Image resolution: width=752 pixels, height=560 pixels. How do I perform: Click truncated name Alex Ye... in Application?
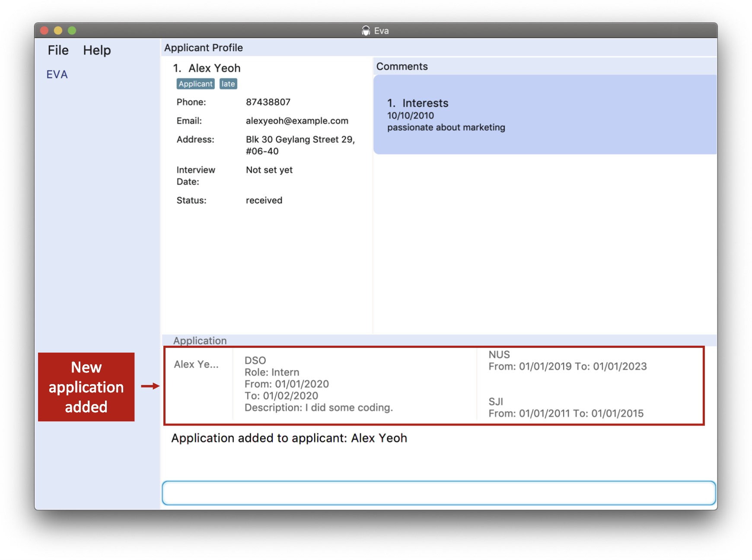[196, 364]
